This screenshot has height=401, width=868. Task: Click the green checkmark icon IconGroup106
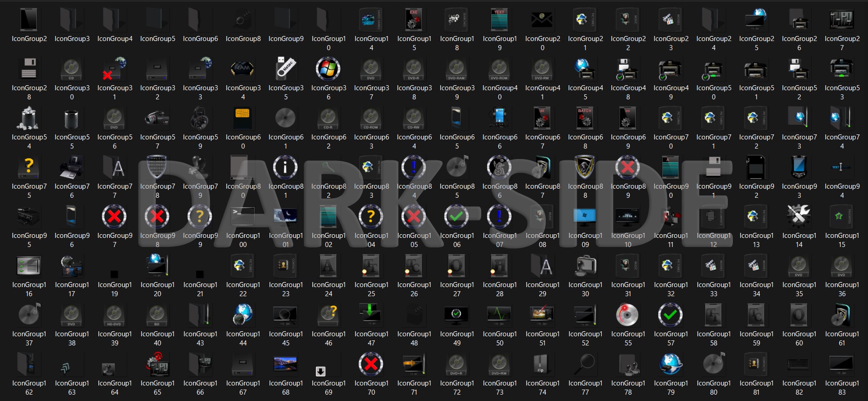[457, 216]
